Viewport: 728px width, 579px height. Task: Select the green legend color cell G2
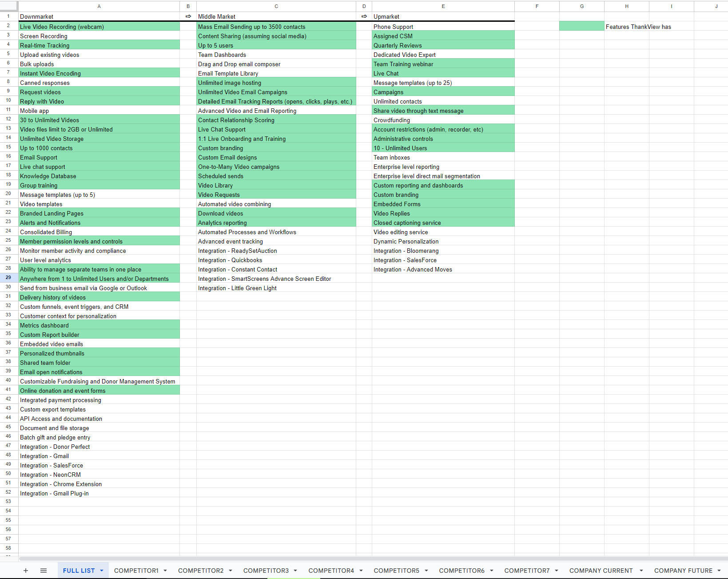click(581, 27)
